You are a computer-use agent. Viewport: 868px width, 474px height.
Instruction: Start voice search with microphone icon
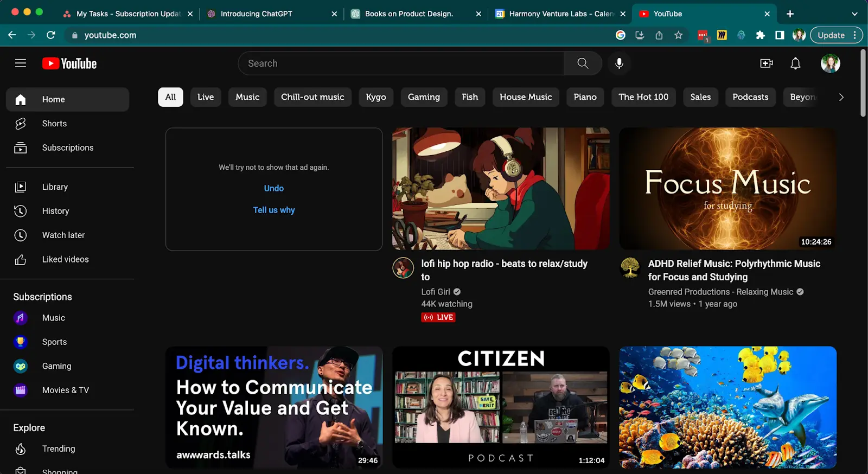coord(619,63)
